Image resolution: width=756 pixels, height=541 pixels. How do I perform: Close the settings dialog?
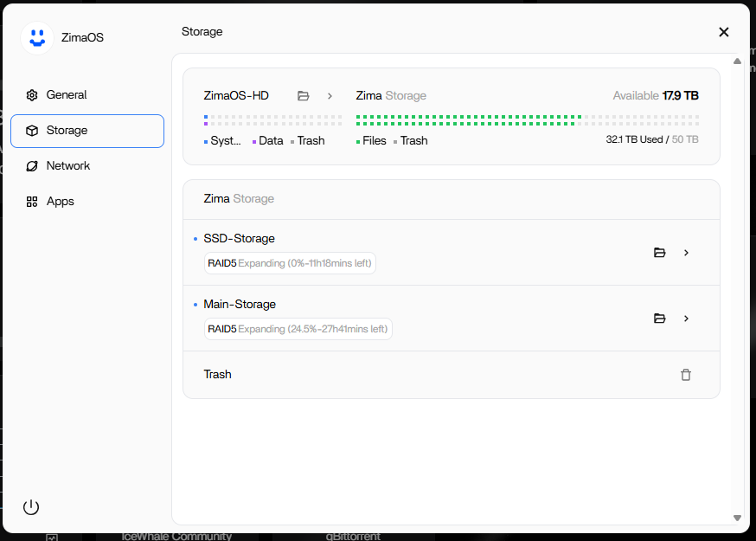[724, 32]
